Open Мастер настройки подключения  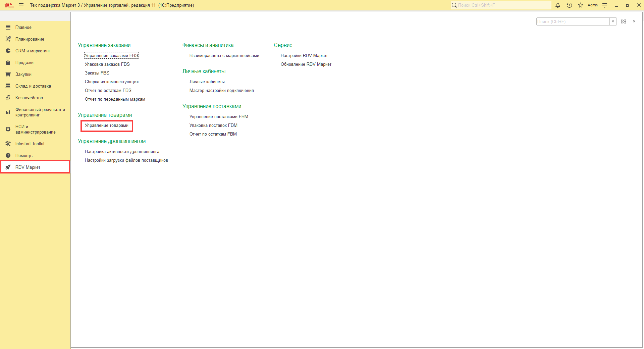[222, 90]
